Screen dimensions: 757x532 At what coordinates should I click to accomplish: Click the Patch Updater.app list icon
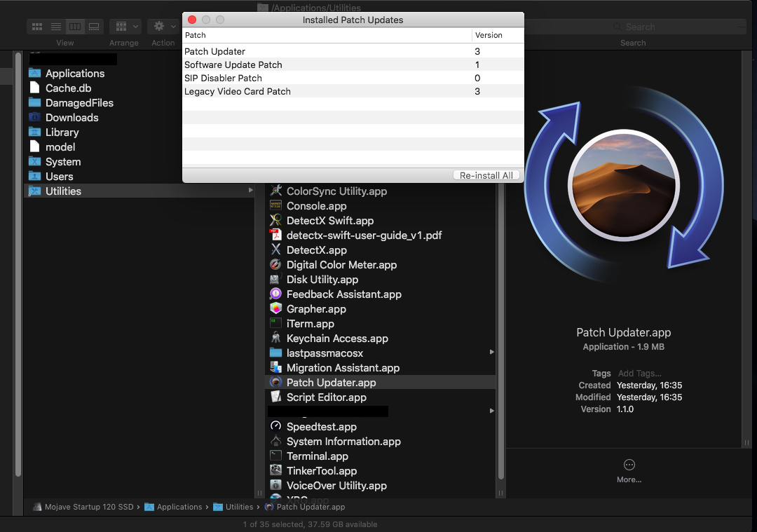pos(275,382)
